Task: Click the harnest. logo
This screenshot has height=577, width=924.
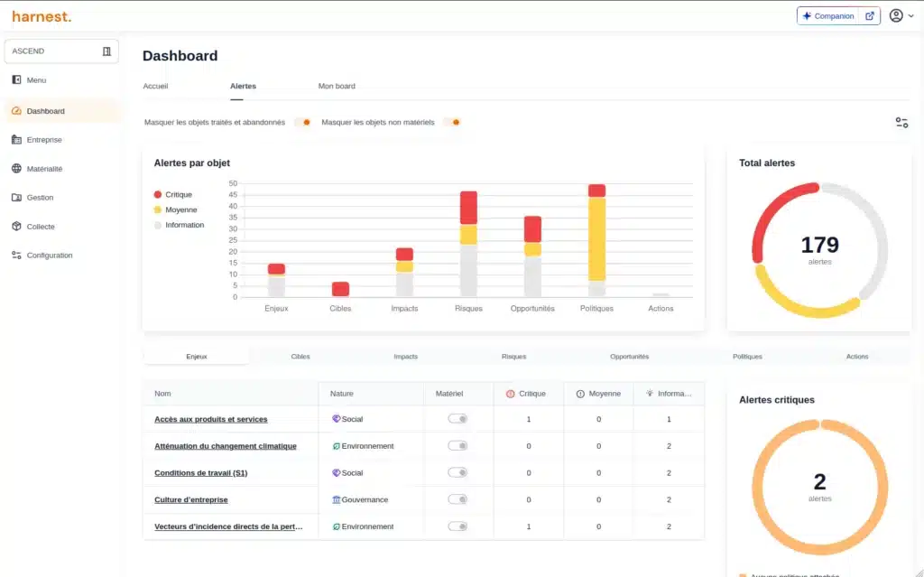Action: coord(42,16)
